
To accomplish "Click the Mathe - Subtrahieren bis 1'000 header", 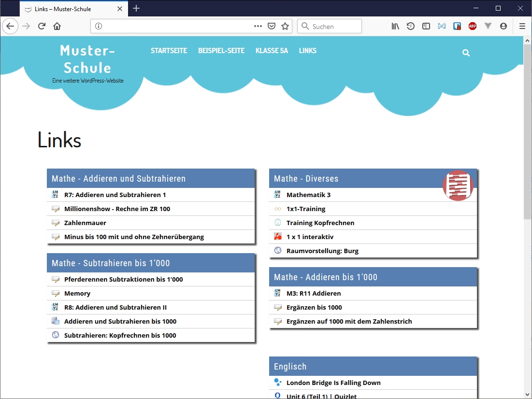I will [x=151, y=263].
